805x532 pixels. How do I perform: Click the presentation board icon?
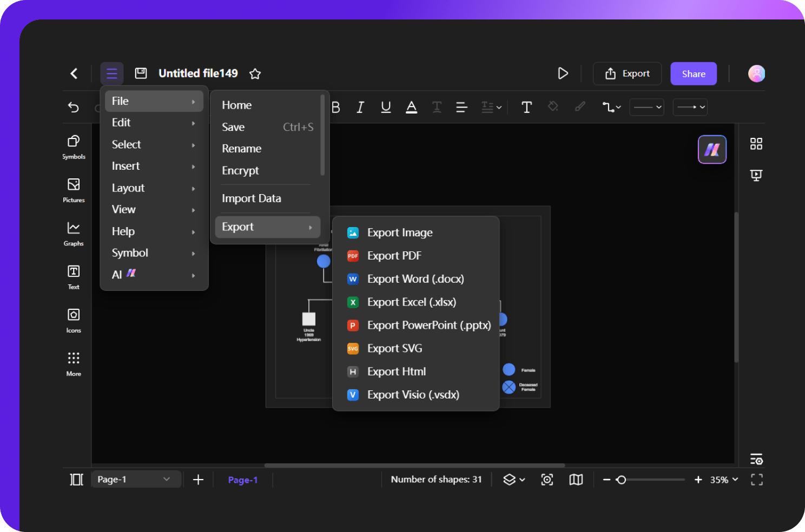pos(756,175)
